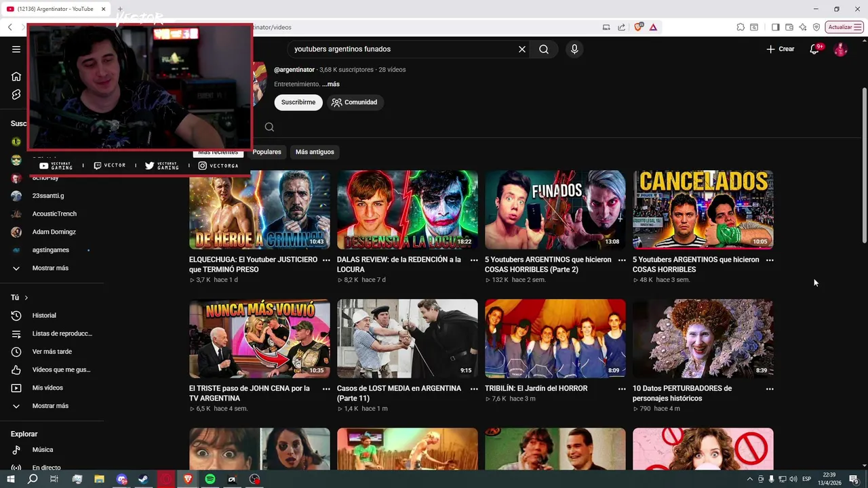Image resolution: width=868 pixels, height=488 pixels.
Task: Open options for COSAS HORRIBLES Parte 2
Action: tap(622, 260)
